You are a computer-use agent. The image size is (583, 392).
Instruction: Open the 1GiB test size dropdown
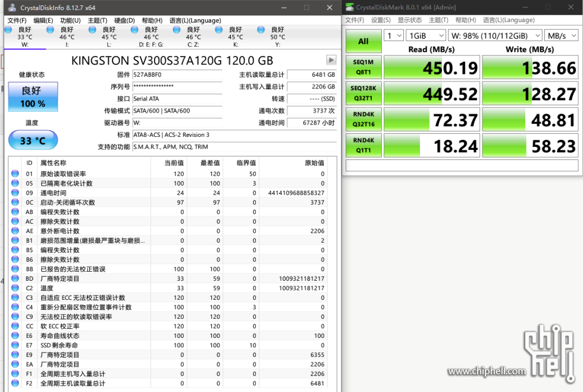426,36
